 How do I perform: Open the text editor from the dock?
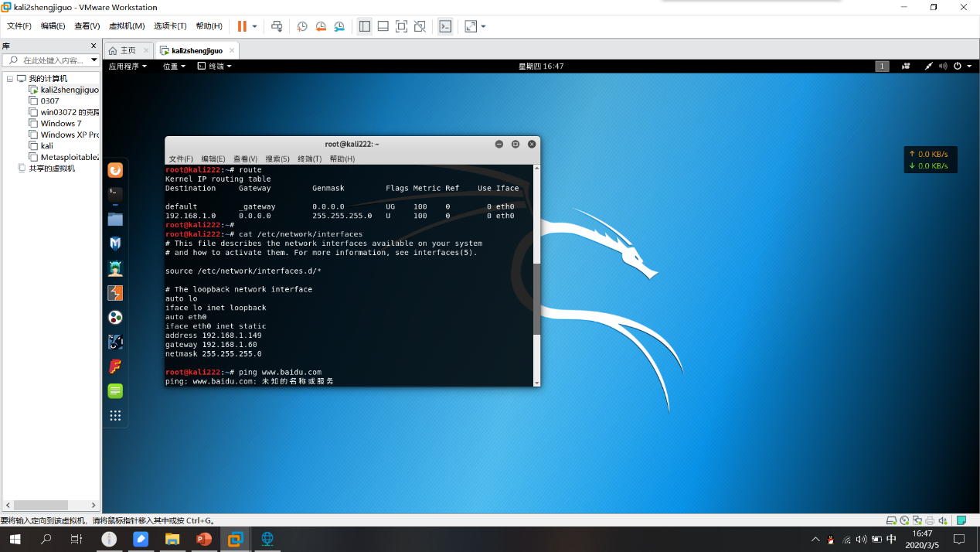point(114,390)
